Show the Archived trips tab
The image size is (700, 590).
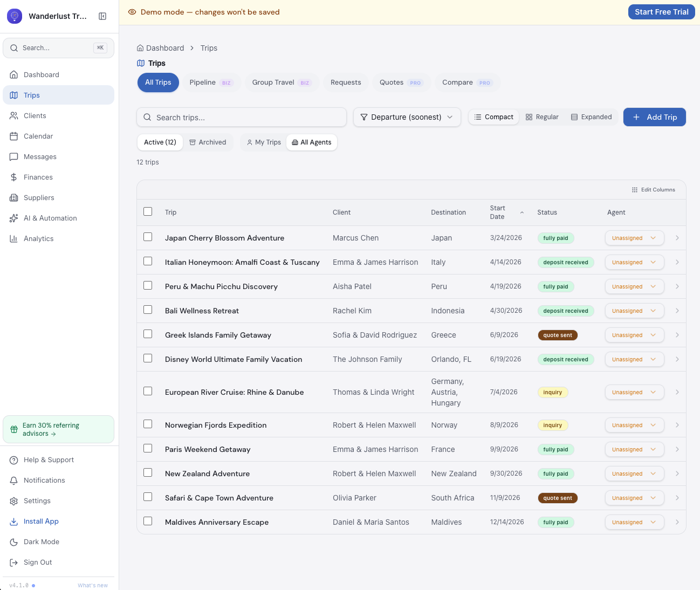click(x=208, y=142)
